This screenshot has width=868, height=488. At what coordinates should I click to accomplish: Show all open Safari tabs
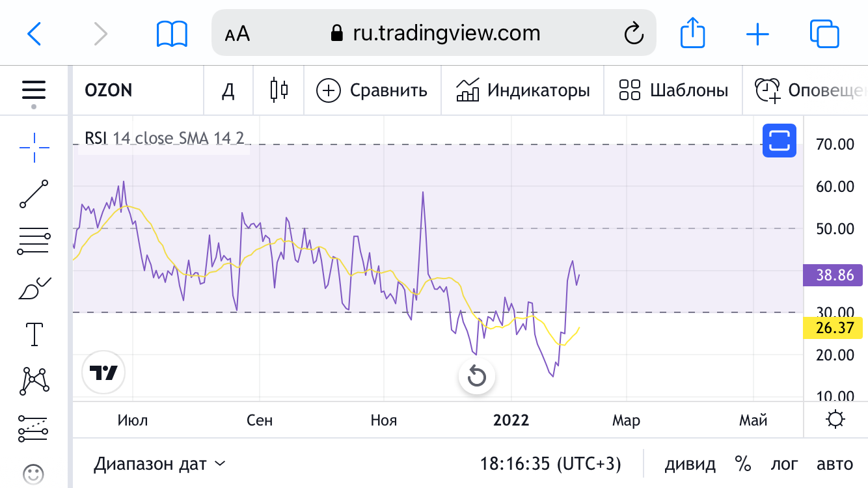pos(824,33)
